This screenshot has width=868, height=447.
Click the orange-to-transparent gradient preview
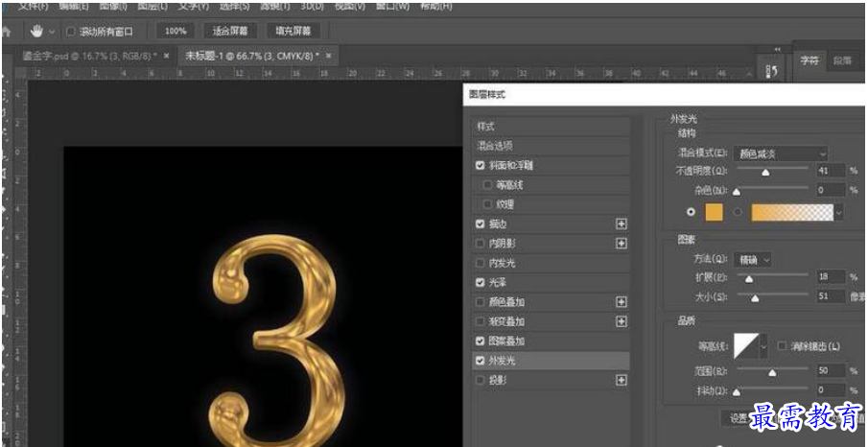pos(792,212)
